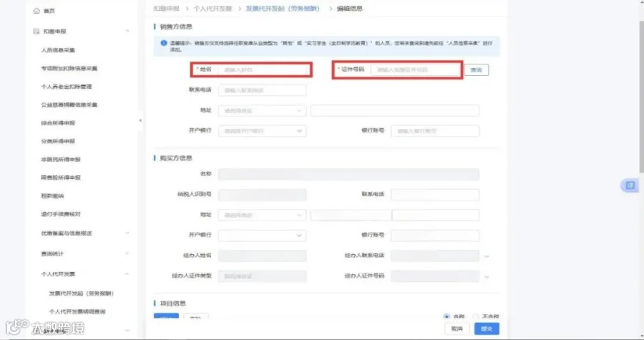
Task: Click the seller 姓名 input field
Action: (x=263, y=70)
